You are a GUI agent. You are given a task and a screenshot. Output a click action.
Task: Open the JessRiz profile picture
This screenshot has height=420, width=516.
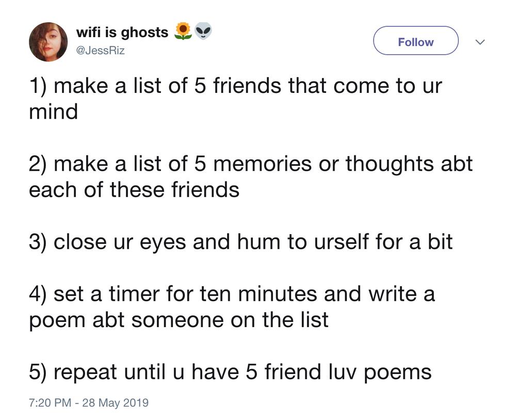point(48,42)
